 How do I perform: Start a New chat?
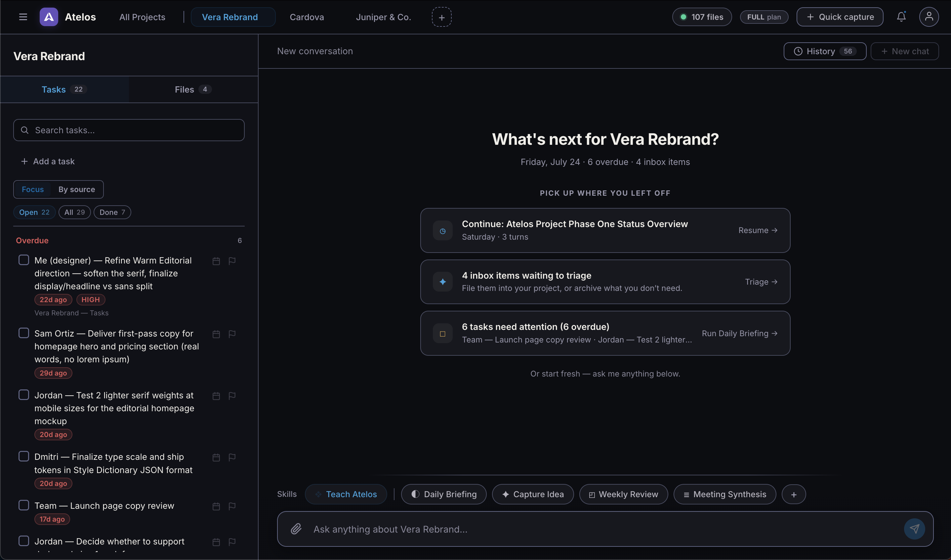point(905,51)
